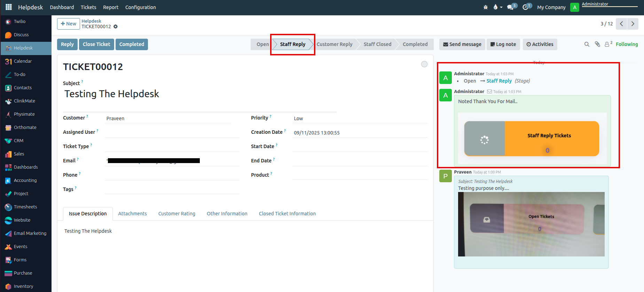Open the Priority field dropdown
The height and width of the screenshot is (292, 644).
click(360, 118)
